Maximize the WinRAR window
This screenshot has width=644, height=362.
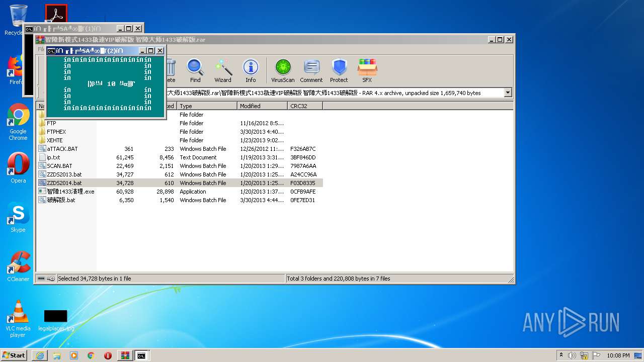click(500, 40)
